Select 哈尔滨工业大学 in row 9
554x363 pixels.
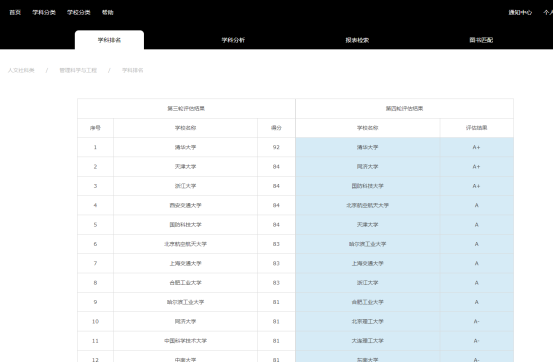pyautogui.click(x=185, y=302)
